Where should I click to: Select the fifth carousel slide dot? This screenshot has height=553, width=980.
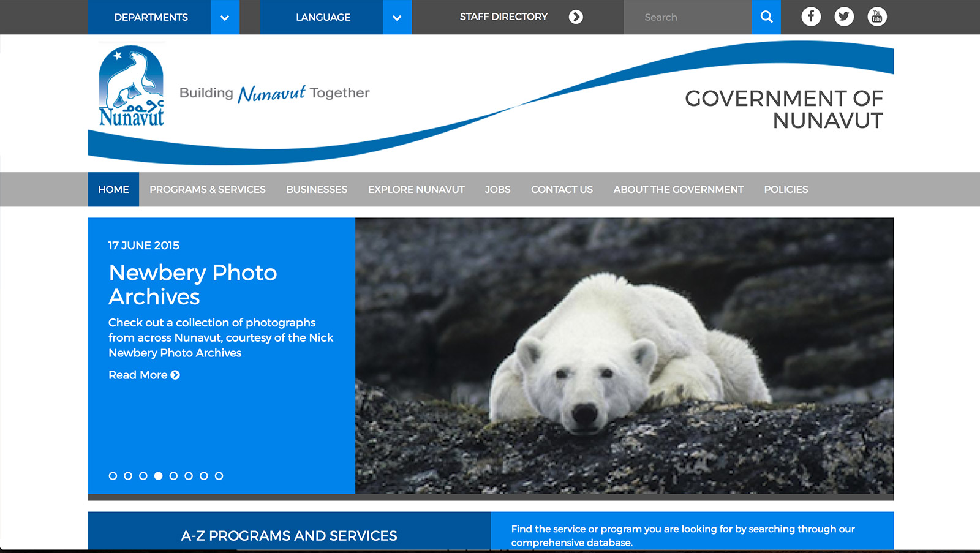point(173,476)
